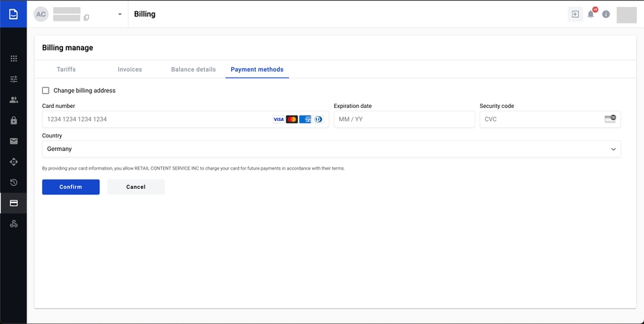The height and width of the screenshot is (324, 644).
Task: Focus the Expiration date field
Action: tap(404, 119)
